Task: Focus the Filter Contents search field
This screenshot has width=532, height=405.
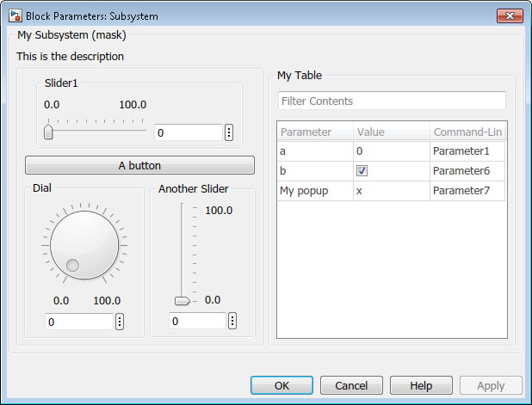Action: (392, 101)
